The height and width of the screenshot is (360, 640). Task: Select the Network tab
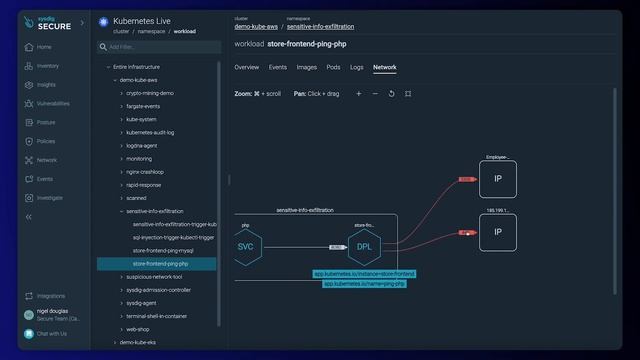tap(384, 67)
